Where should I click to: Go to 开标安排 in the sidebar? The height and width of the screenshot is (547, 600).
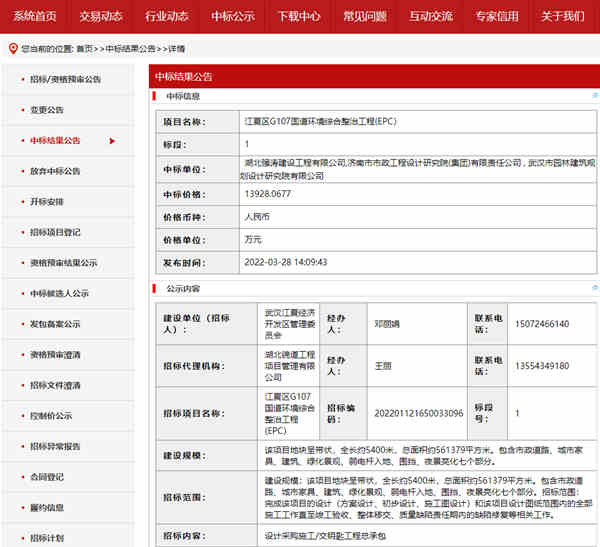point(47,202)
